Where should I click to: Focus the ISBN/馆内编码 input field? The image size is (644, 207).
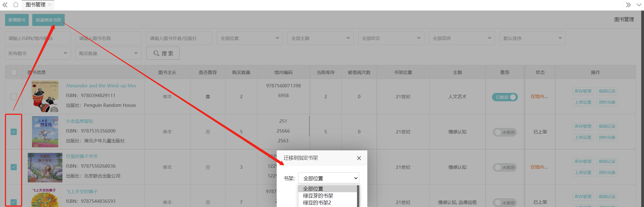38,38
